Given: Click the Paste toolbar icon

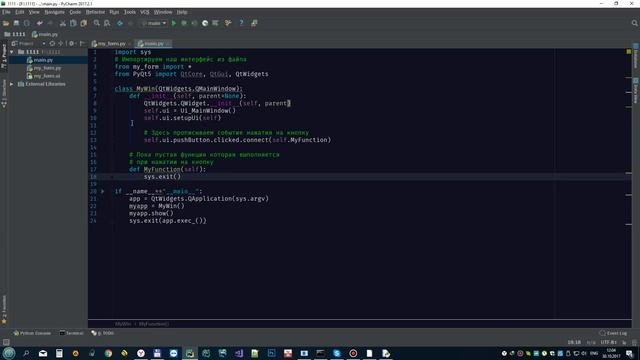Looking at the screenshot, I should (x=84, y=23).
